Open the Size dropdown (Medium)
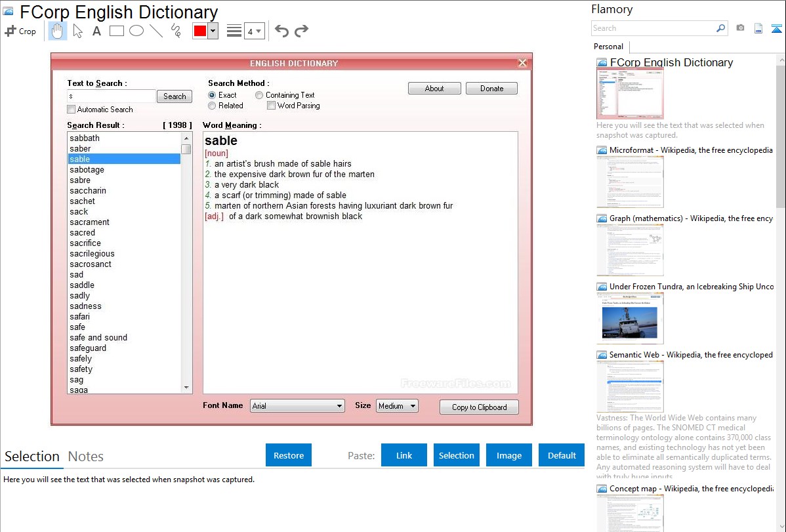The height and width of the screenshot is (532, 786). coord(397,405)
